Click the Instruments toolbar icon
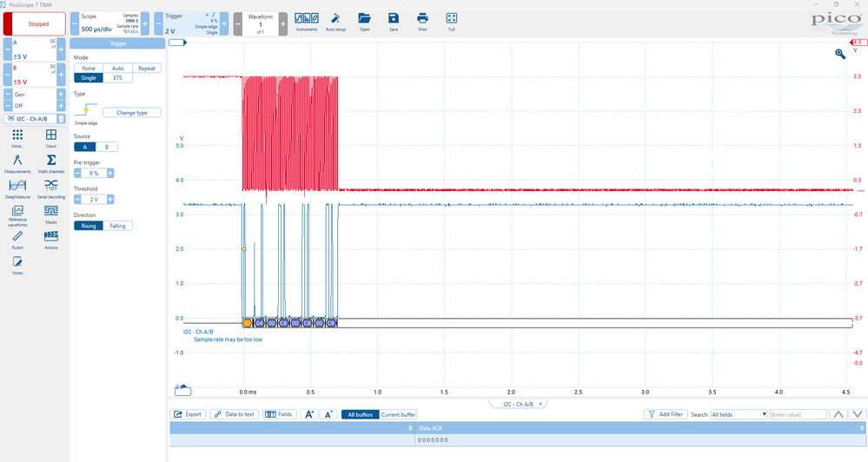This screenshot has width=868, height=462. tap(306, 19)
